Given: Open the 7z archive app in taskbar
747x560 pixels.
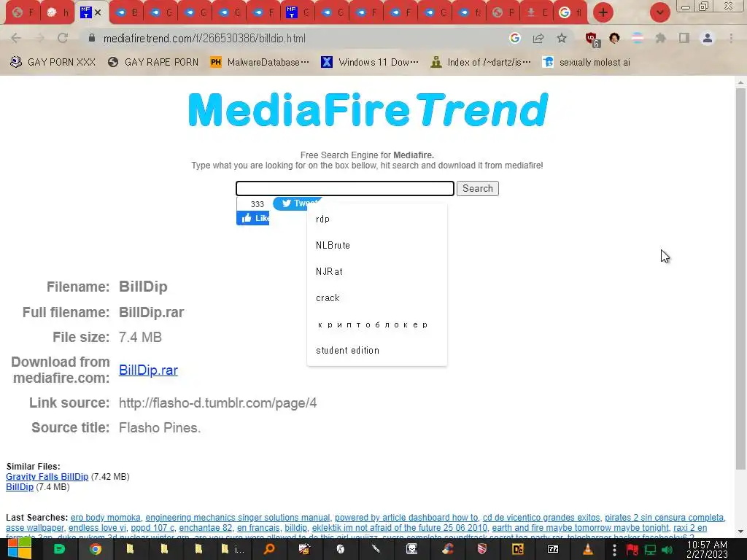Looking at the screenshot, I should click(553, 550).
